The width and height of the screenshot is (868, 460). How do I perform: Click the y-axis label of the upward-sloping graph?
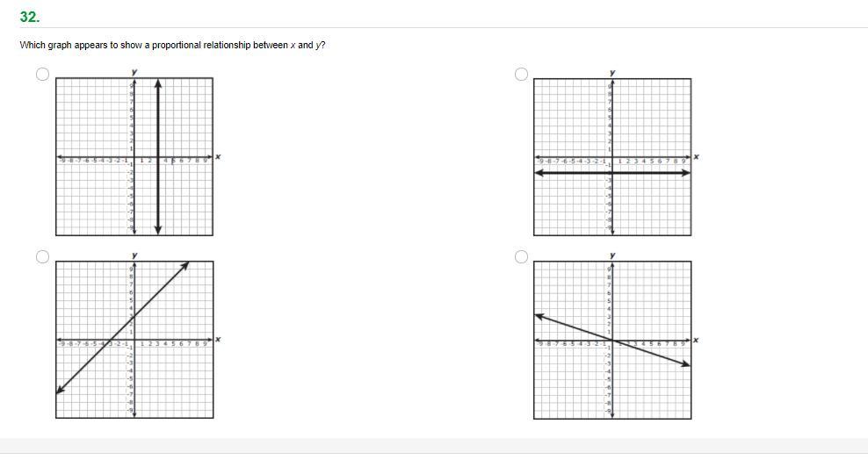[x=134, y=255]
